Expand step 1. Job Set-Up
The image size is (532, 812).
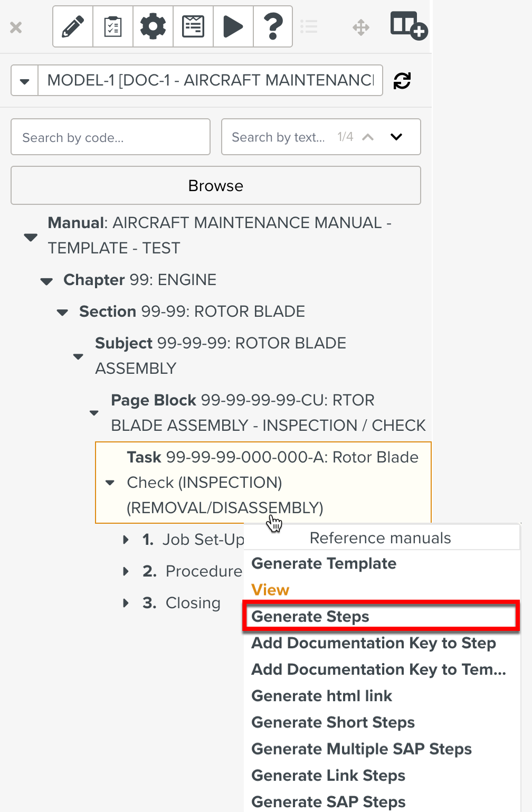[126, 540]
